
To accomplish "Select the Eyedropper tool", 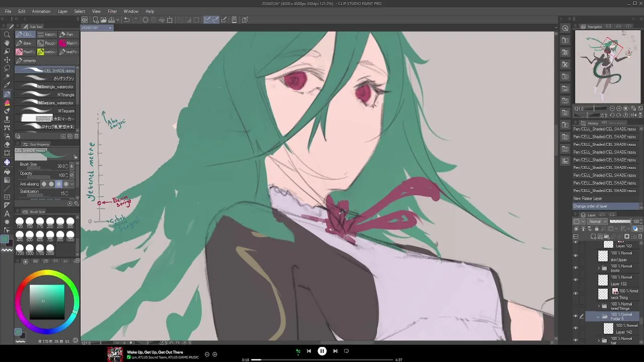I will click(x=7, y=85).
